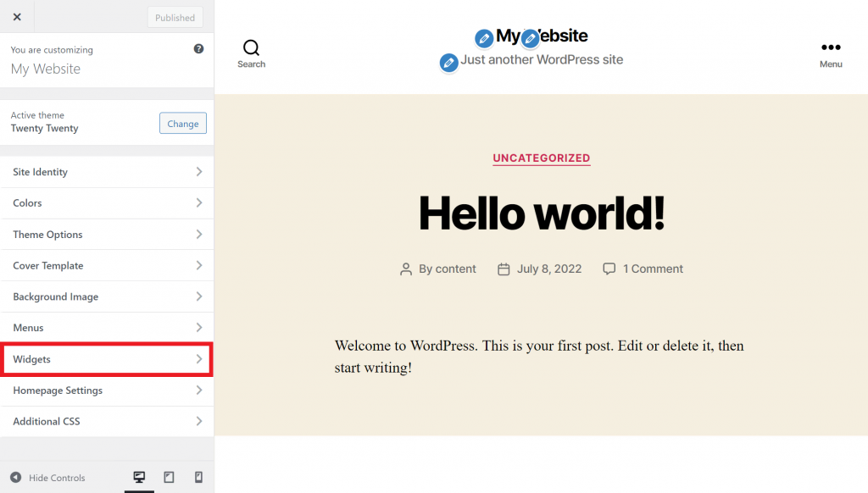
Task: Open the three-dot Menu icon in header
Action: click(x=830, y=48)
